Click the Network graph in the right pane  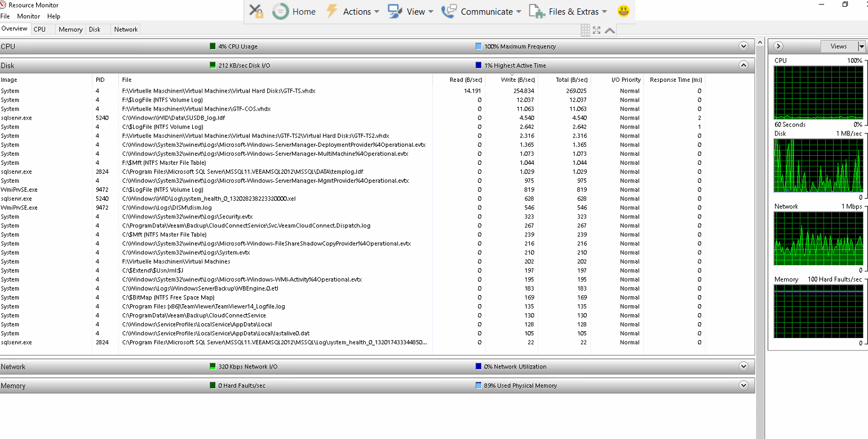(818, 238)
